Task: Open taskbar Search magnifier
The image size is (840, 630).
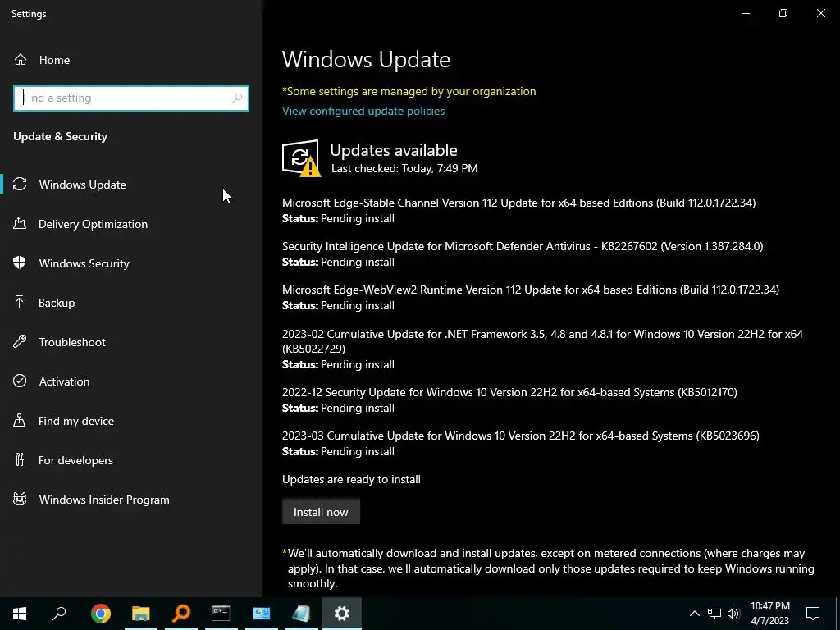Action: [59, 614]
